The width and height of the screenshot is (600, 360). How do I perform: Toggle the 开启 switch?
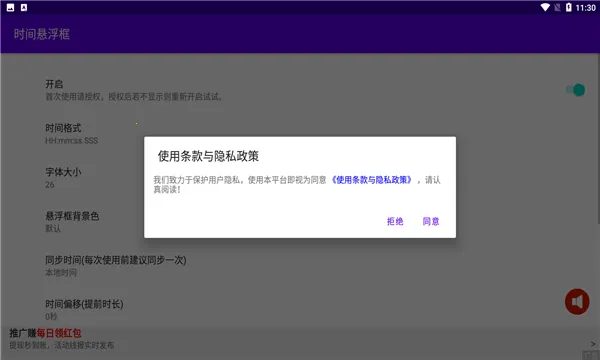coord(575,90)
